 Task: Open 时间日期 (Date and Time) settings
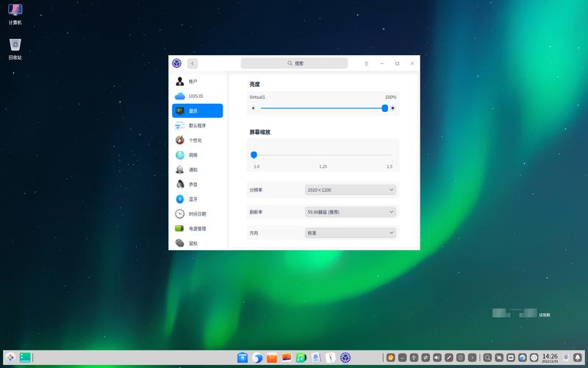coord(197,214)
